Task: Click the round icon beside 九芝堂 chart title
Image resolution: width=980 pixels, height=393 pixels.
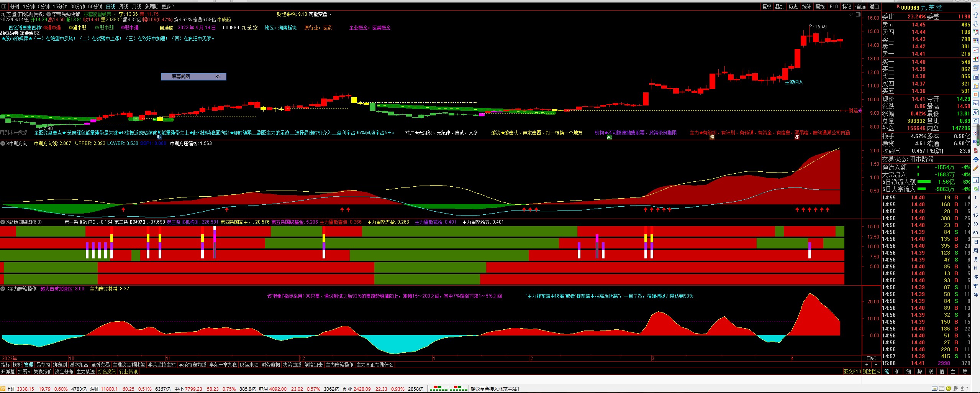Action: pyautogui.click(x=49, y=14)
